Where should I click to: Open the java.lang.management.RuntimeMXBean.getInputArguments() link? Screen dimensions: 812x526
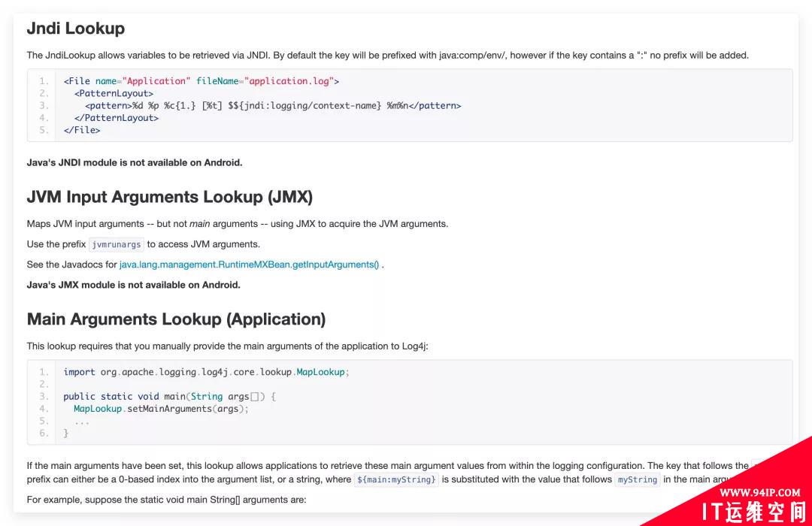pyautogui.click(x=249, y=265)
